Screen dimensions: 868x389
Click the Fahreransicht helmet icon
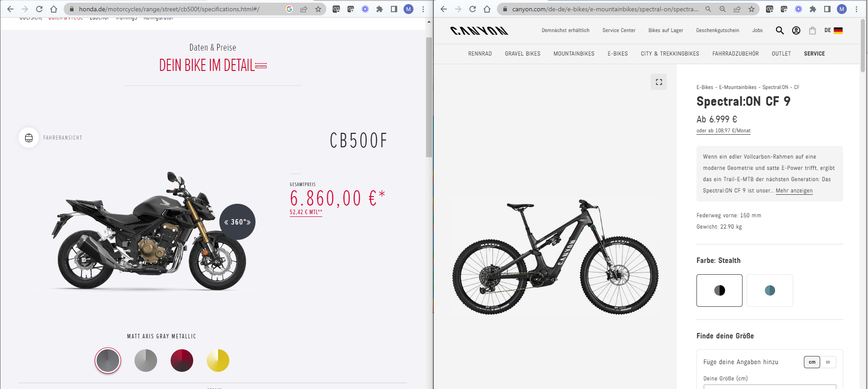click(29, 138)
